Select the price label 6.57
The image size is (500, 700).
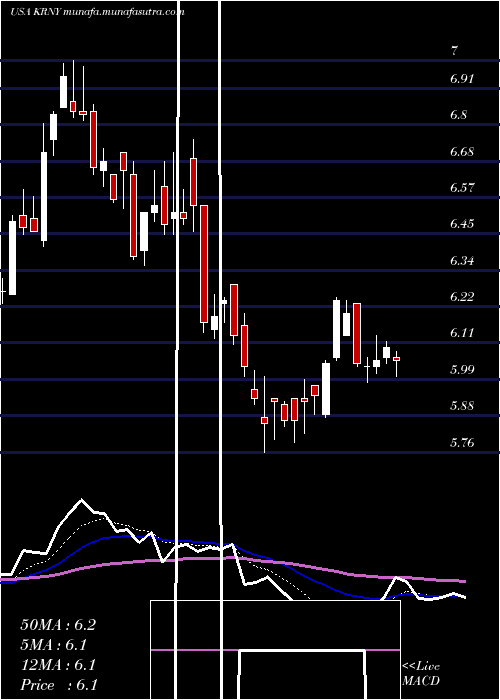point(462,188)
